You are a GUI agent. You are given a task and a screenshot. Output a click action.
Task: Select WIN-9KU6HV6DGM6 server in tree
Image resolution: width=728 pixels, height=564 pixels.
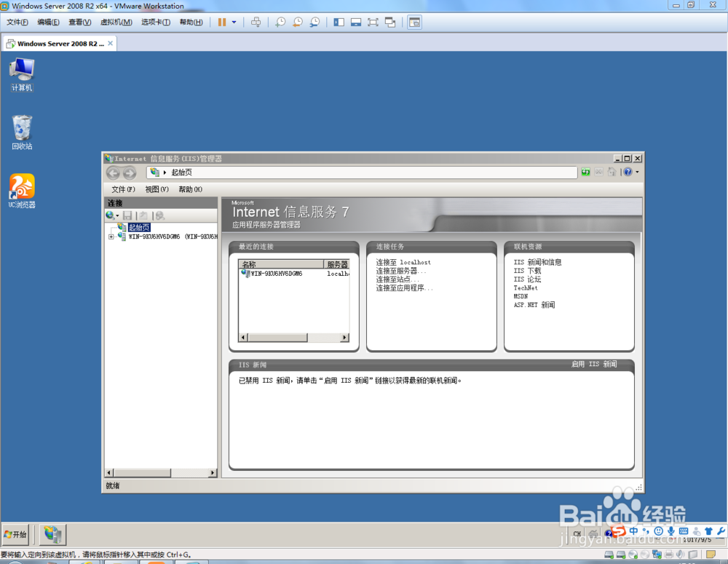tap(173, 237)
